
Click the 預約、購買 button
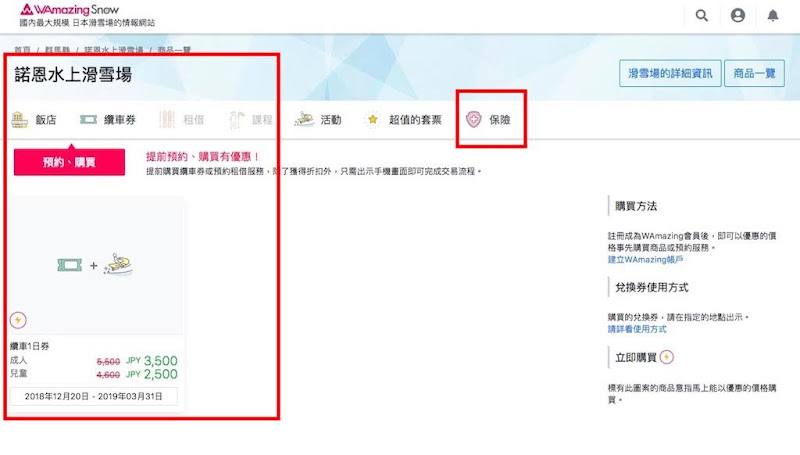point(69,162)
